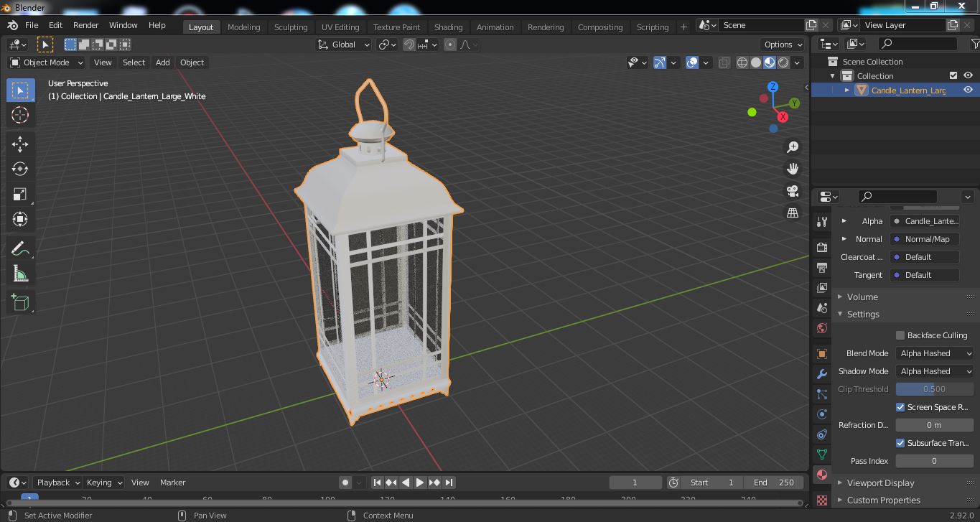This screenshot has width=980, height=522.
Task: Click the Zoom viewport gizmo icon
Action: click(793, 147)
